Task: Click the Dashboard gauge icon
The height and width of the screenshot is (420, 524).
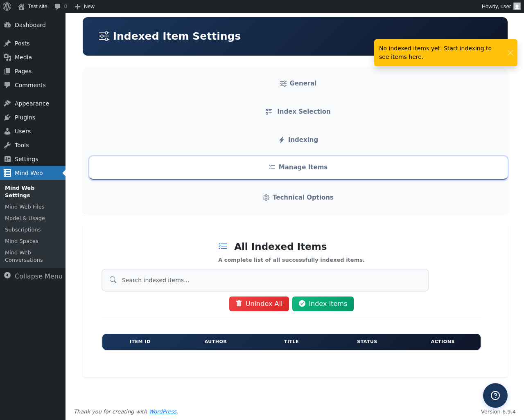Action: coord(7,25)
